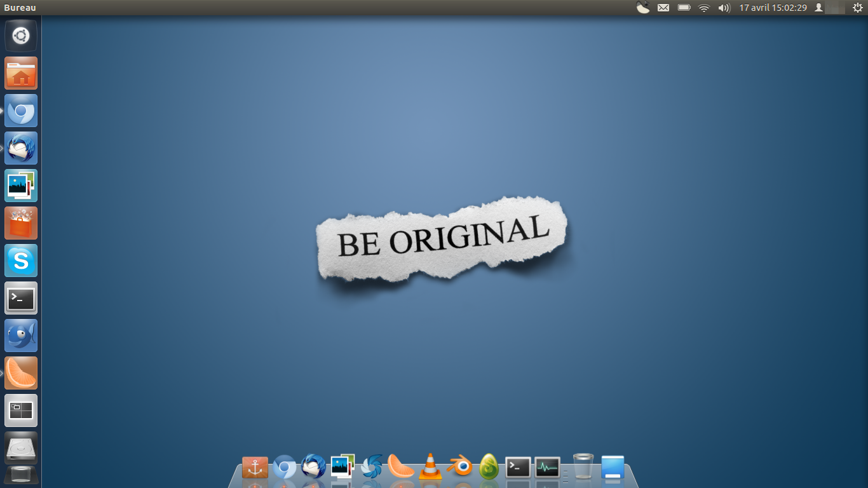868x488 pixels.
Task: Open the battery indicator menu
Action: pos(684,8)
